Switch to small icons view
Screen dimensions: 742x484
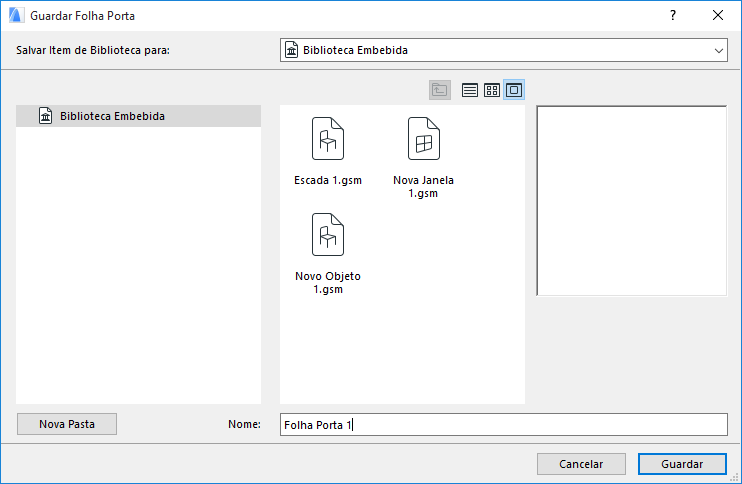(x=492, y=90)
